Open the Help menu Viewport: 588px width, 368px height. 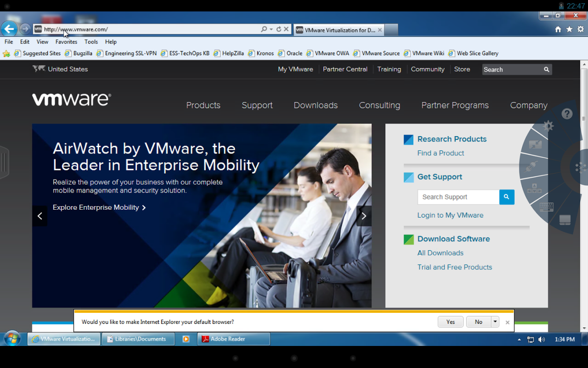pyautogui.click(x=111, y=42)
